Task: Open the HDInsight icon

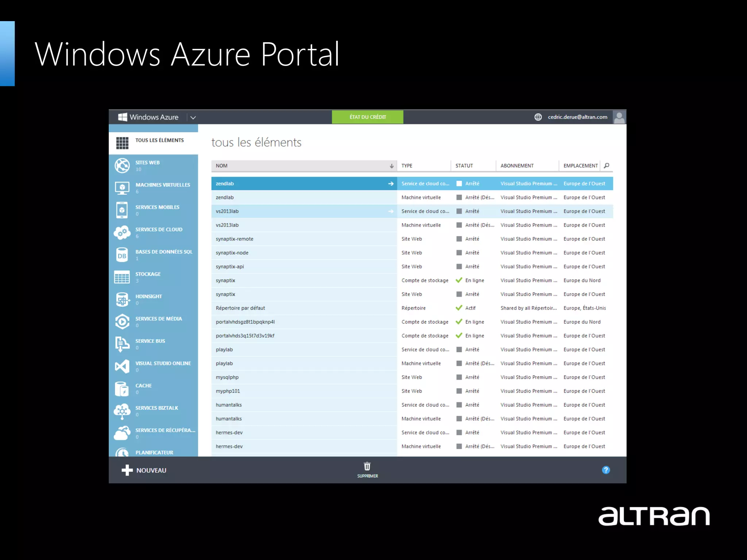Action: coord(122,299)
